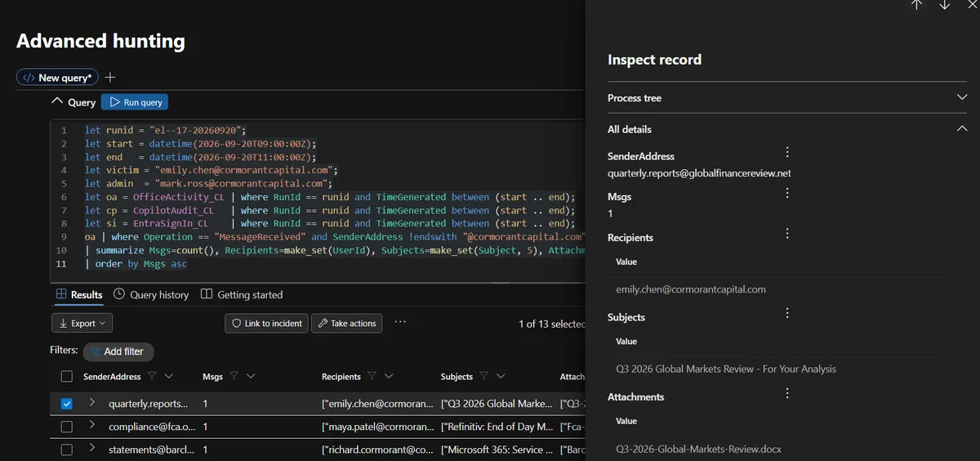The width and height of the screenshot is (980, 461).
Task: Expand the quarterly.reports result row
Action: pyautogui.click(x=92, y=403)
